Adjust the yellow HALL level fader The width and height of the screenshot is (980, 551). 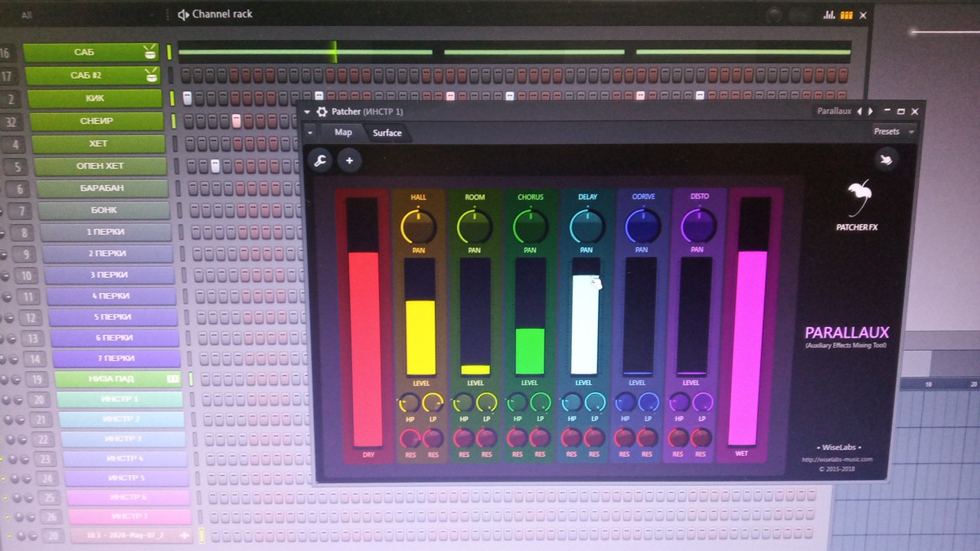(420, 317)
